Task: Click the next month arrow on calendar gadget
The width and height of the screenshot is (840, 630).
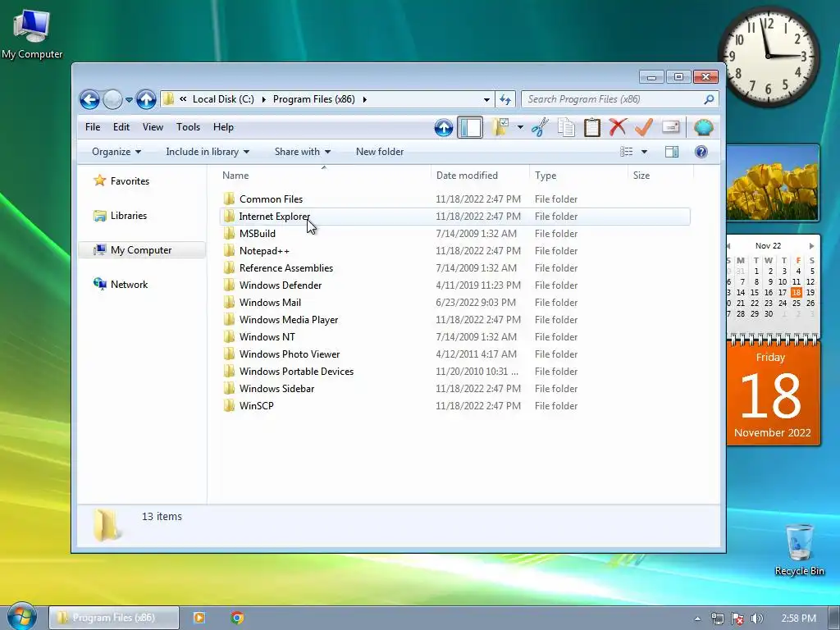Action: [x=811, y=246]
